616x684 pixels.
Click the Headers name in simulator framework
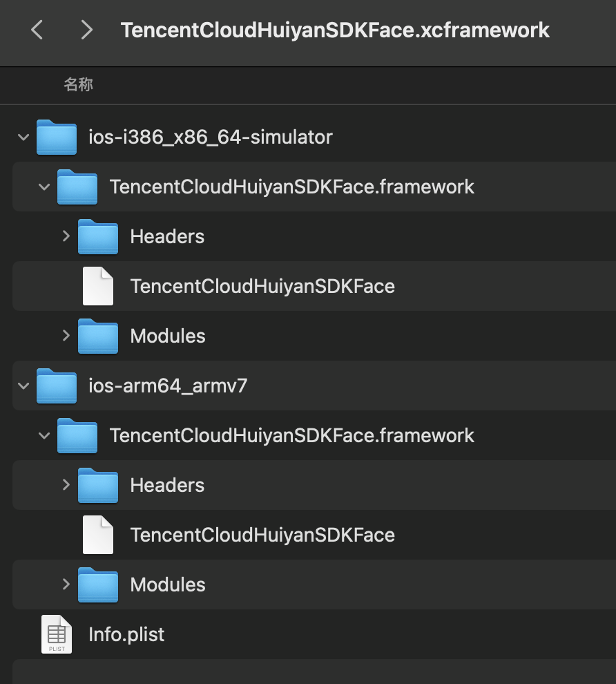167,237
